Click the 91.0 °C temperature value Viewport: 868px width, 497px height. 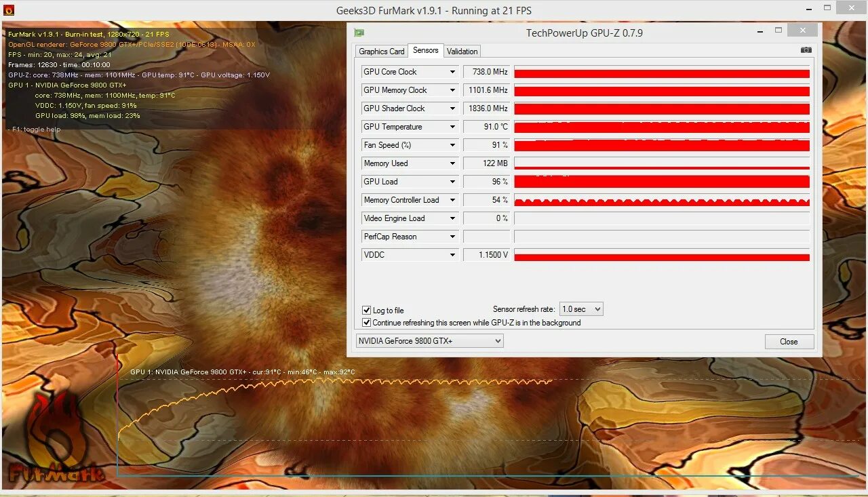pyautogui.click(x=486, y=127)
